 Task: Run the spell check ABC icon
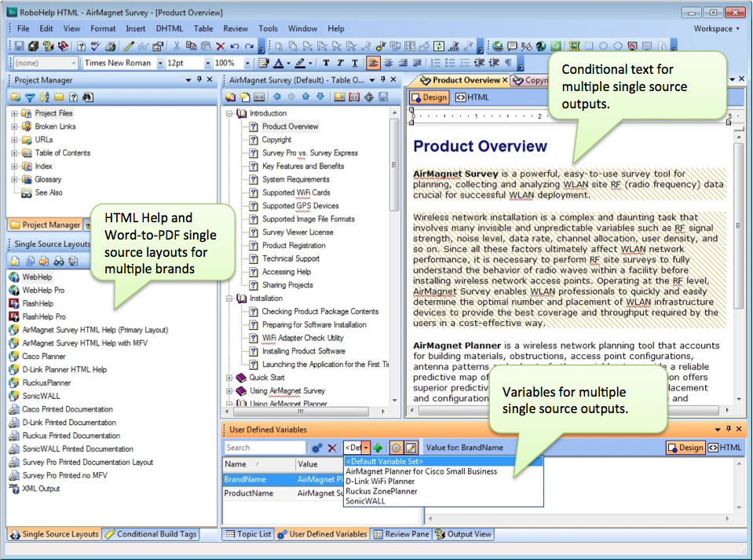[x=96, y=46]
